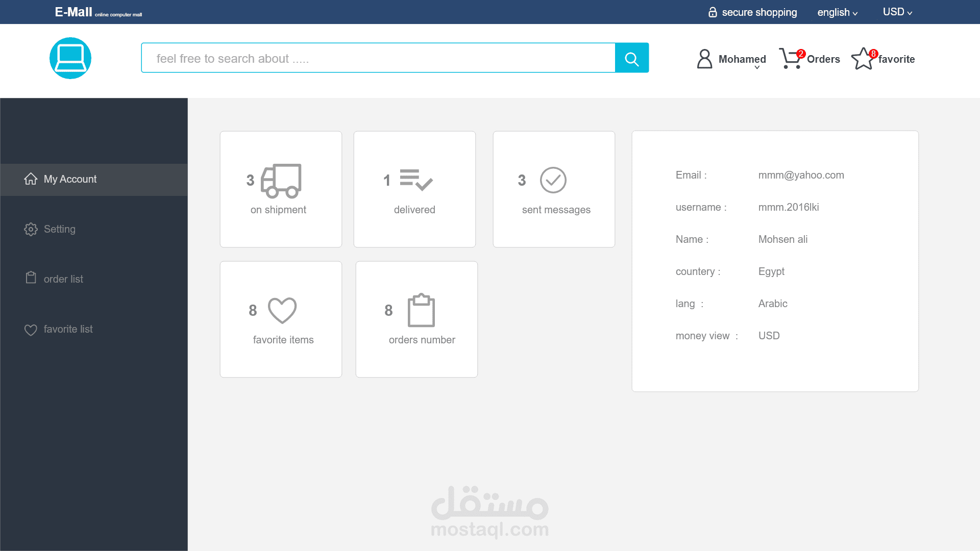Select My Account in the sidebar

click(70, 179)
